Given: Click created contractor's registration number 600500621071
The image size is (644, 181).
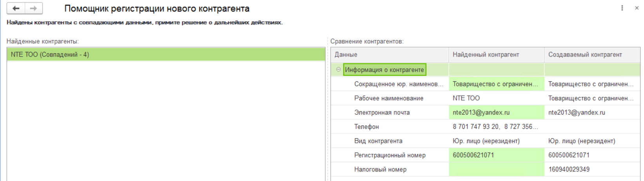Looking at the screenshot, I should pos(592,155).
